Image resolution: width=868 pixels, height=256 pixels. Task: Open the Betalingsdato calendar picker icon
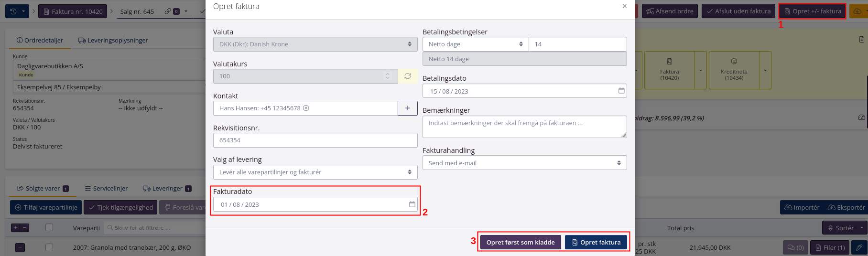tap(621, 91)
